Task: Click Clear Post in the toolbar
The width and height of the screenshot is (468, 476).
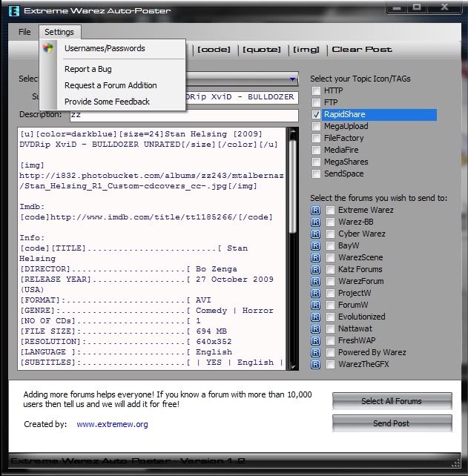Action: [362, 50]
